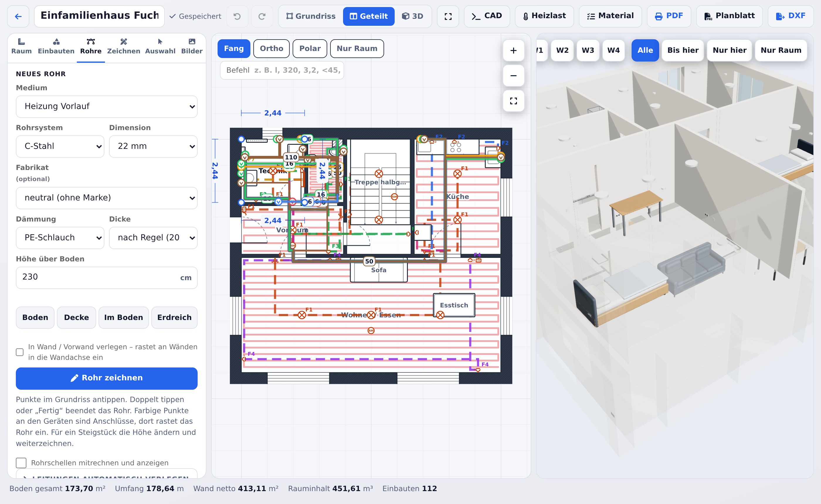Open the Material list
Viewport: 821px width, 504px height.
(x=610, y=16)
